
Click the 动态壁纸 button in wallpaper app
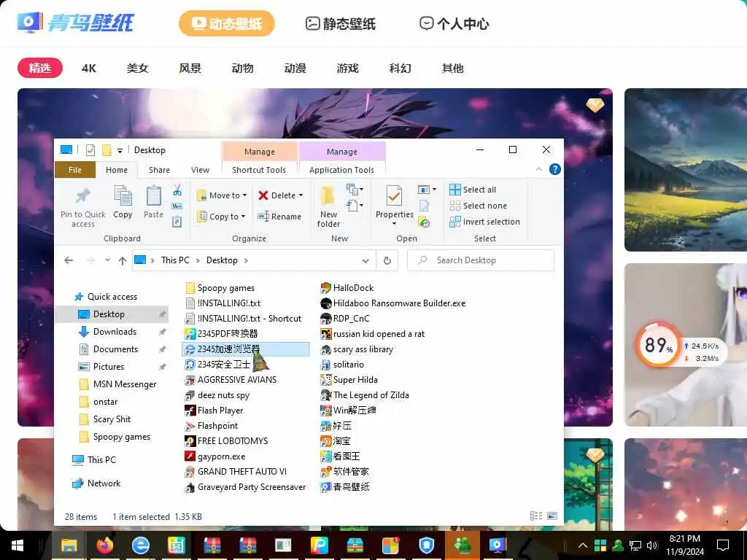(227, 23)
